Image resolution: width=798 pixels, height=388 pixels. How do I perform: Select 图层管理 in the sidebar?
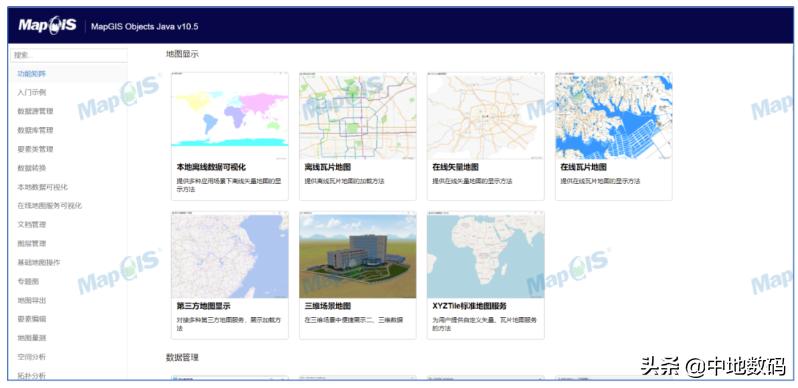coord(32,243)
